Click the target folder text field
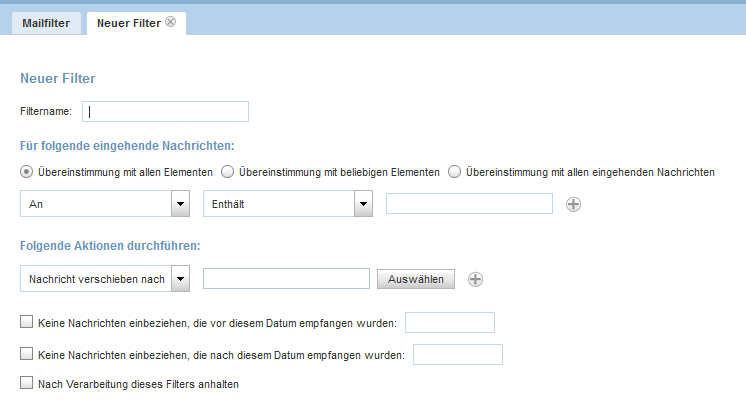This screenshot has height=413, width=746. 286,278
